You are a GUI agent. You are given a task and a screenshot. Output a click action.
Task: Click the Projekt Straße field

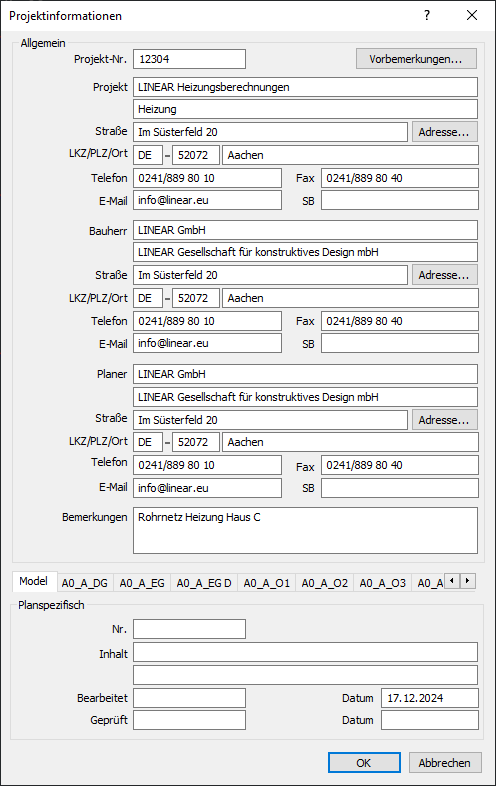coord(270,132)
